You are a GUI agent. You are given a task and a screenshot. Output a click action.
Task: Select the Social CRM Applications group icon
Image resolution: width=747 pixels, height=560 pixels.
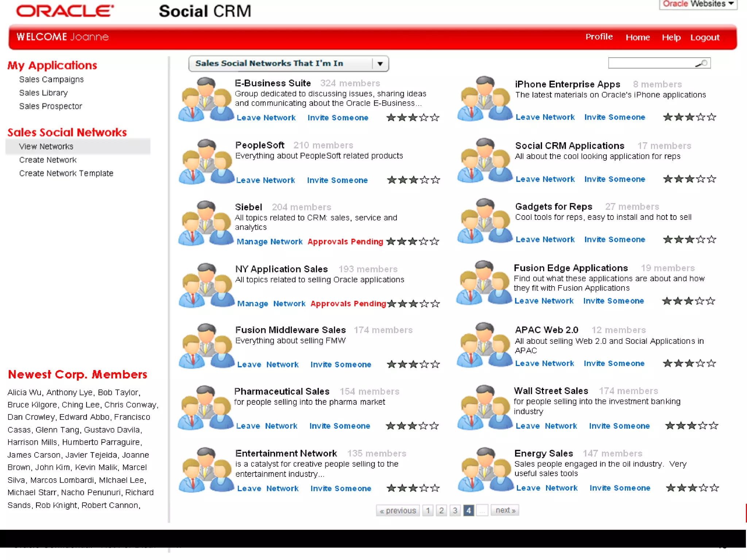[485, 160]
